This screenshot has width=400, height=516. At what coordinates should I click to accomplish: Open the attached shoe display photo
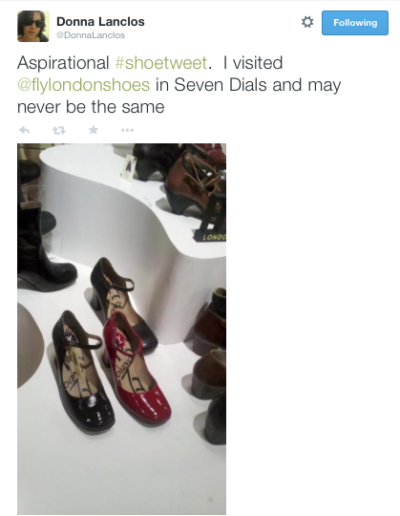pos(122,329)
